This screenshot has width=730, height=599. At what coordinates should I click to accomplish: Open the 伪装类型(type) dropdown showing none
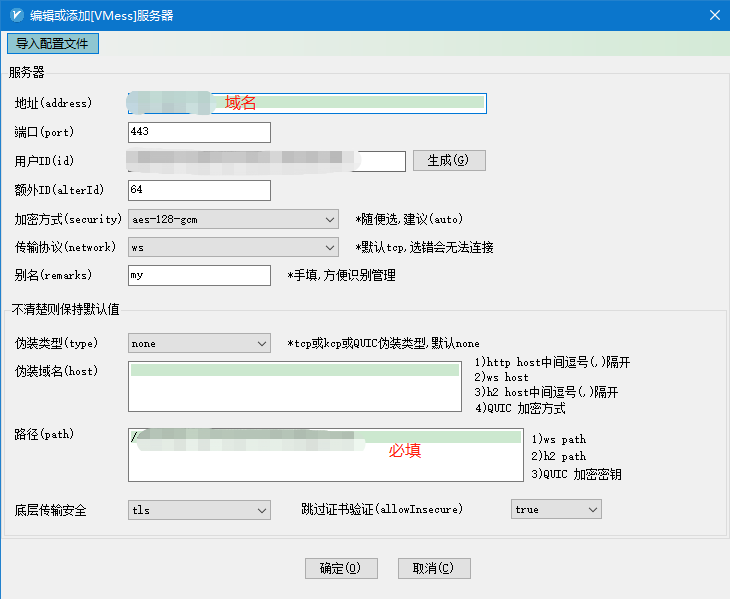point(199,343)
